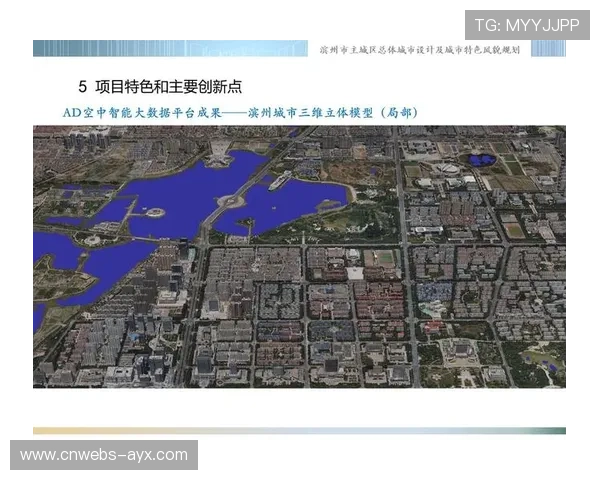Image resolution: width=600 pixels, height=480 pixels.
Task: Click the TG: MYYJJPP watermark label
Action: 527,25
